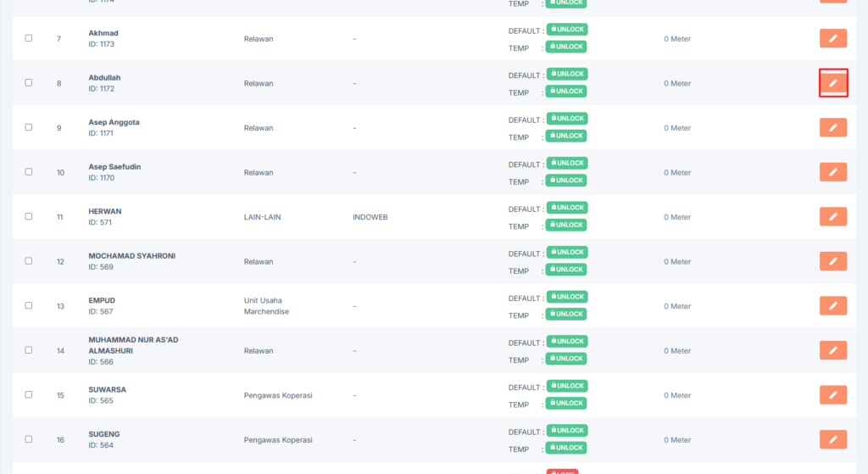The width and height of the screenshot is (868, 474).
Task: Edit the EMPUD row via pencil icon
Action: pyautogui.click(x=832, y=305)
